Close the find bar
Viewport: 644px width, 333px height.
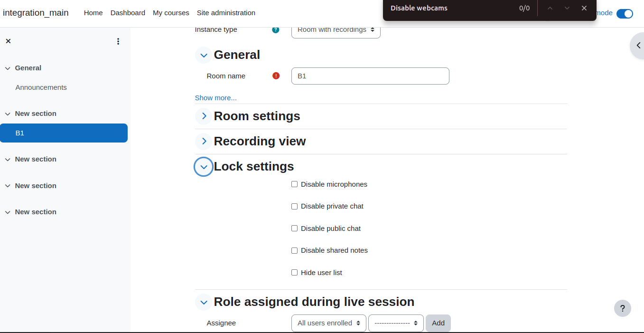(x=584, y=8)
